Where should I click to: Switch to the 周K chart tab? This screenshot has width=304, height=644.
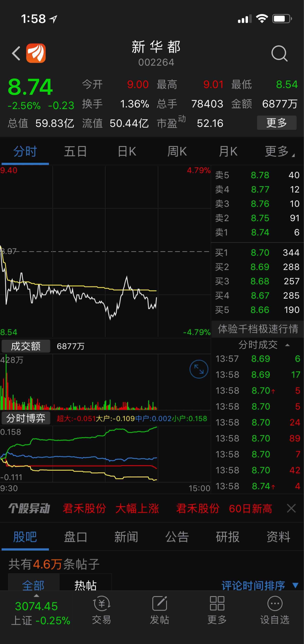point(177,152)
